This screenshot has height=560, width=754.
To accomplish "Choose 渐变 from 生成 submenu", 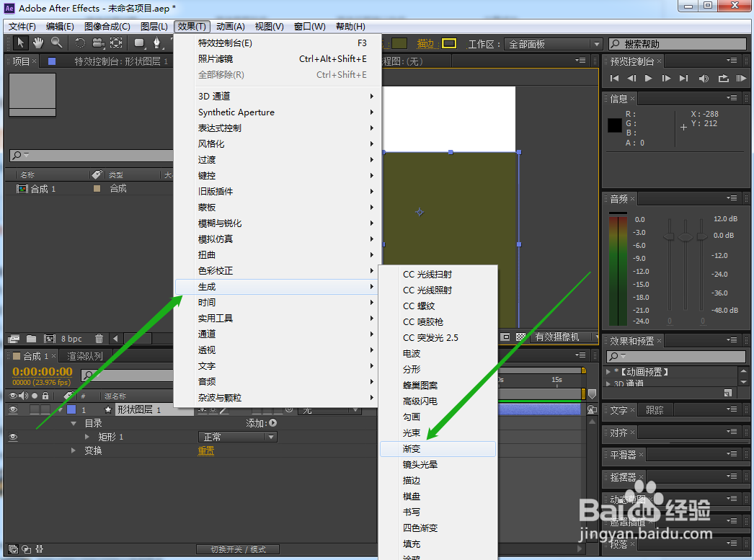I will pos(438,449).
